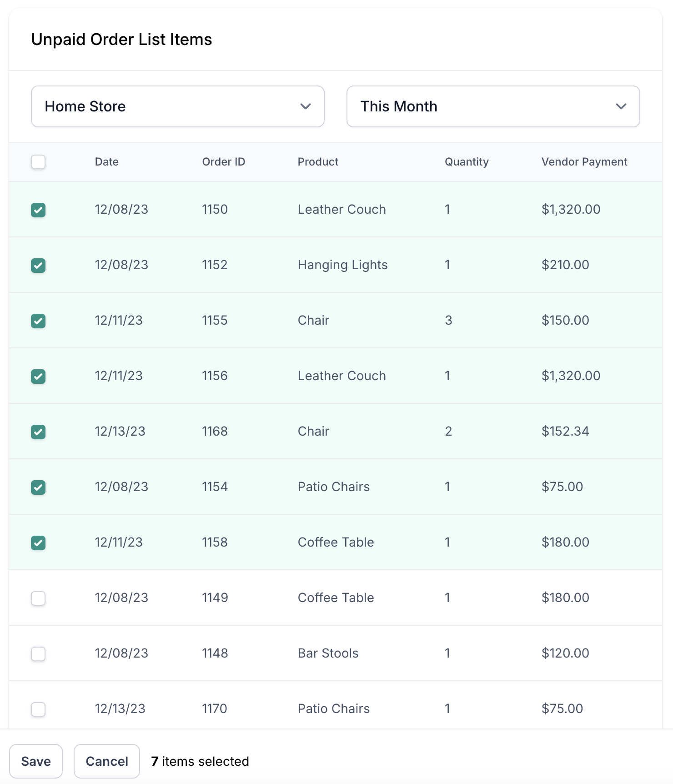Open the This Month period dropdown

coord(493,106)
